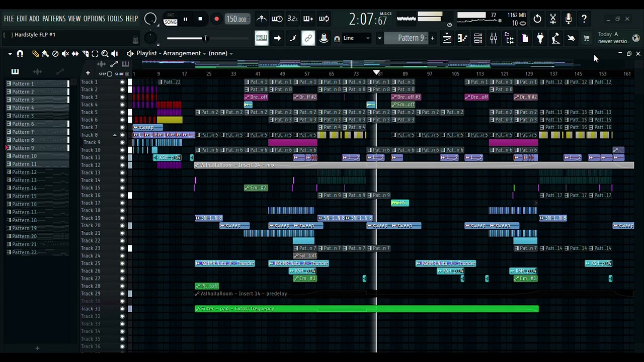The height and width of the screenshot is (362, 644).
Task: Mute Track 12 with its green LED
Action: 122,165
